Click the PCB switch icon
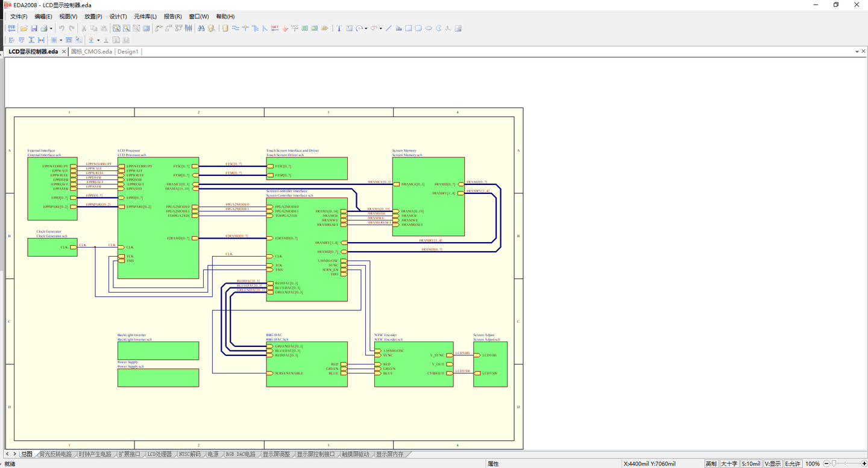 (x=12, y=28)
